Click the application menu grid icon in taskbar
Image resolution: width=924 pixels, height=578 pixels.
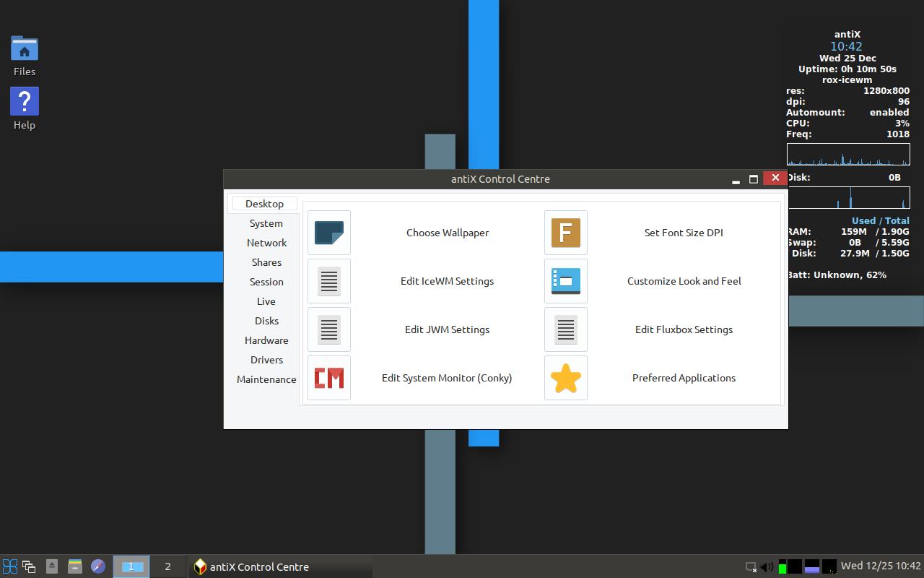coord(9,566)
